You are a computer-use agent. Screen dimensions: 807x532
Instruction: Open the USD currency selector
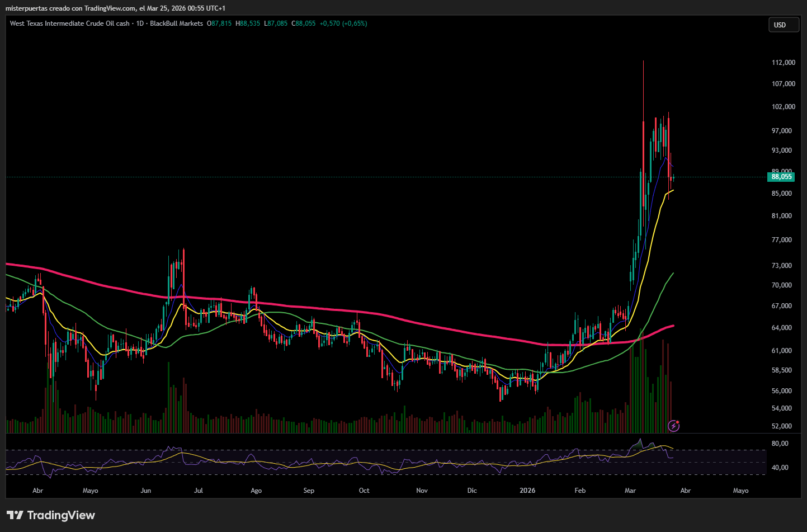(784, 25)
